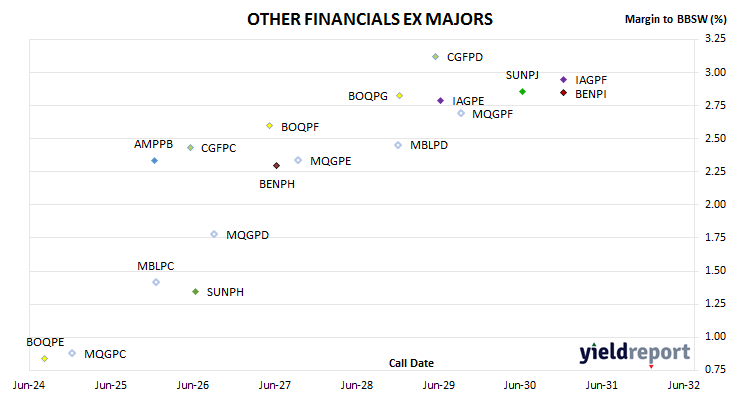730x399 pixels.
Task: Select the Call Date axis label
Action: pos(411,363)
